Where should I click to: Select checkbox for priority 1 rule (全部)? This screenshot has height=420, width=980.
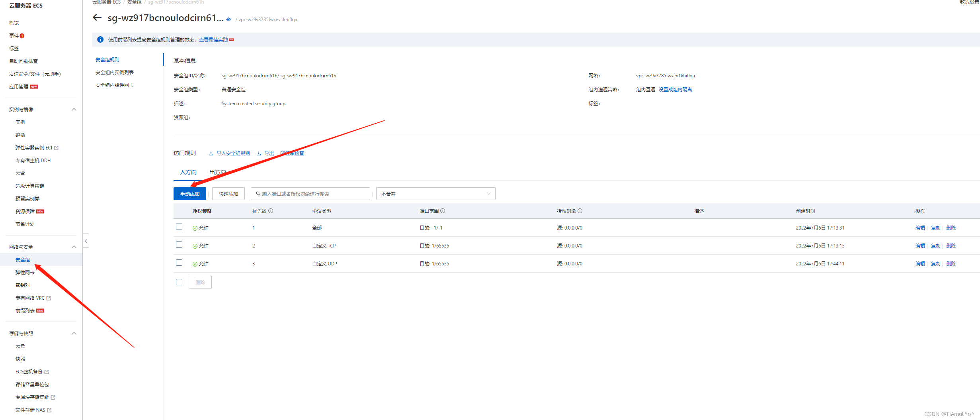[x=179, y=227]
